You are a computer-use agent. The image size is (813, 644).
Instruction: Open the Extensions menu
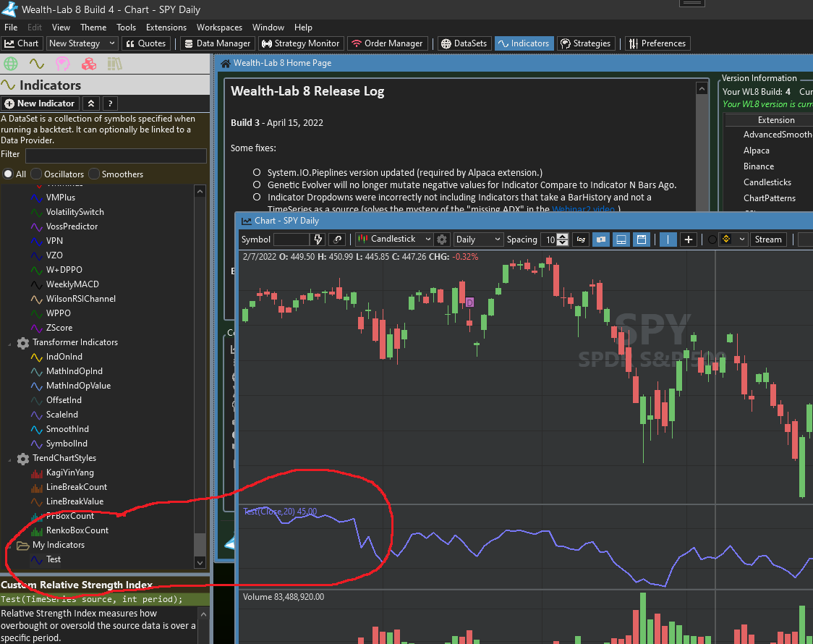166,27
